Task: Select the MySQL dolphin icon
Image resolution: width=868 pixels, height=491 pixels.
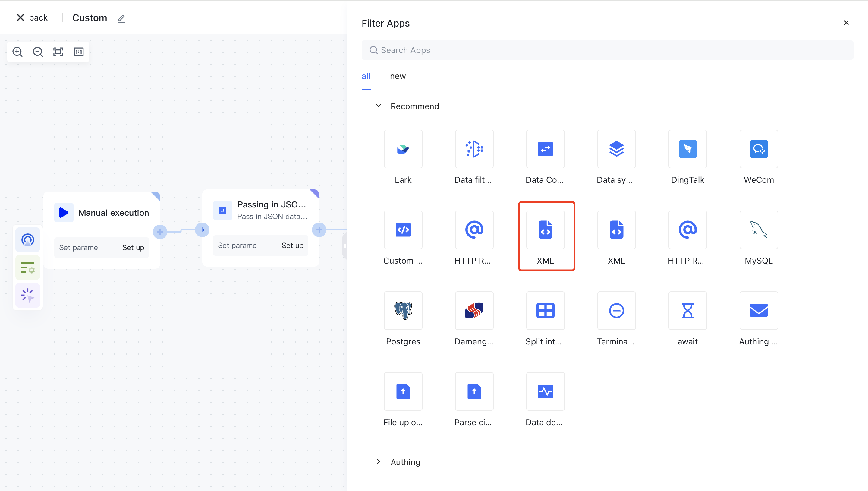Action: click(759, 230)
